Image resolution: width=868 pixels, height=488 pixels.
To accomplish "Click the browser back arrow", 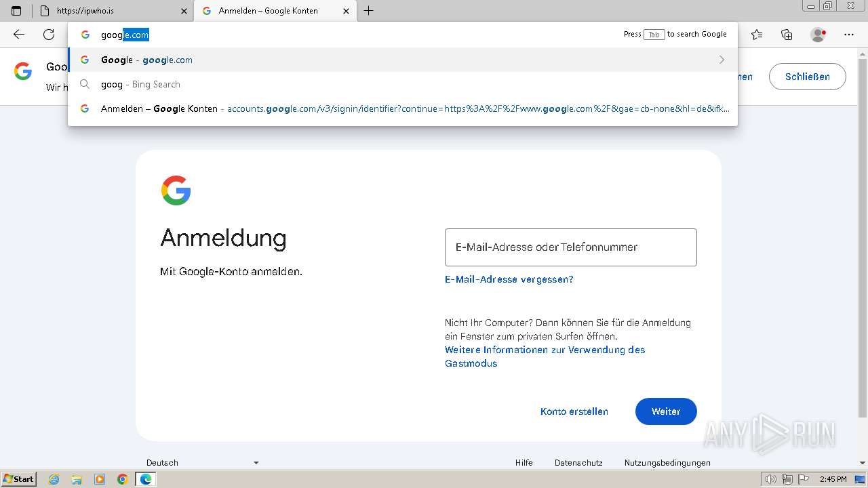I will 19,35.
